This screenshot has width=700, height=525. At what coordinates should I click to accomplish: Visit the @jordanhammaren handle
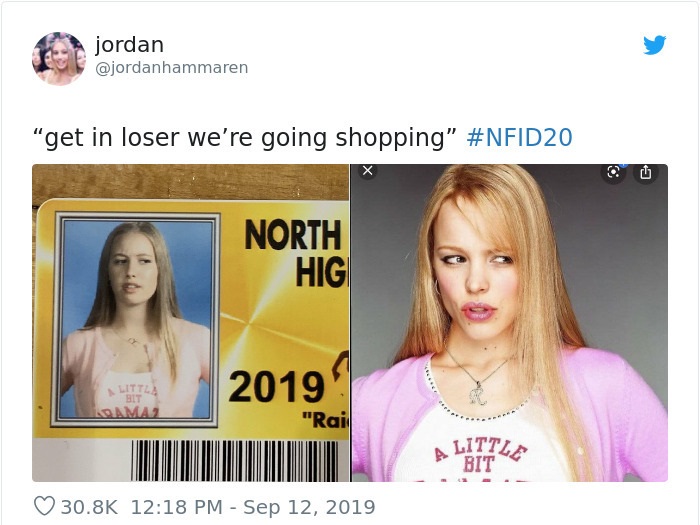(172, 68)
